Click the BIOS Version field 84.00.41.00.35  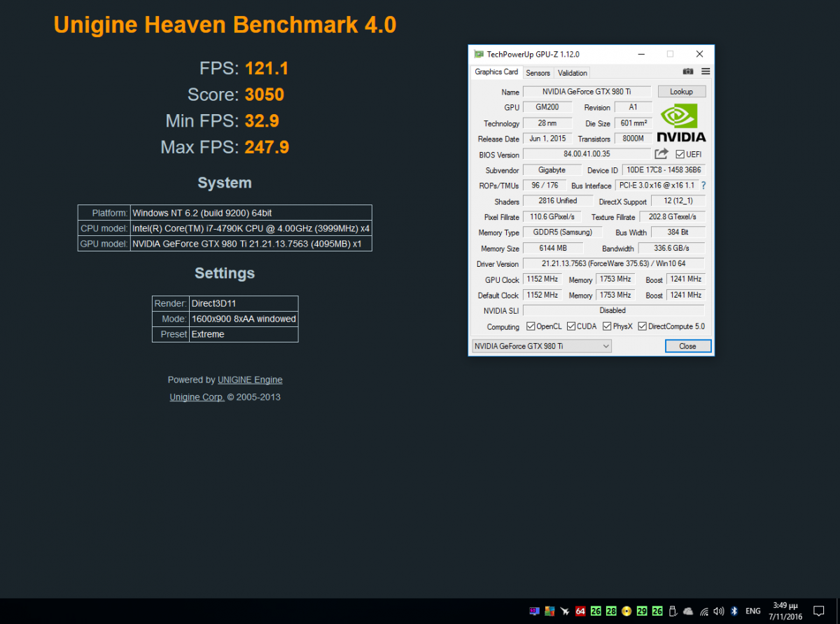587,154
